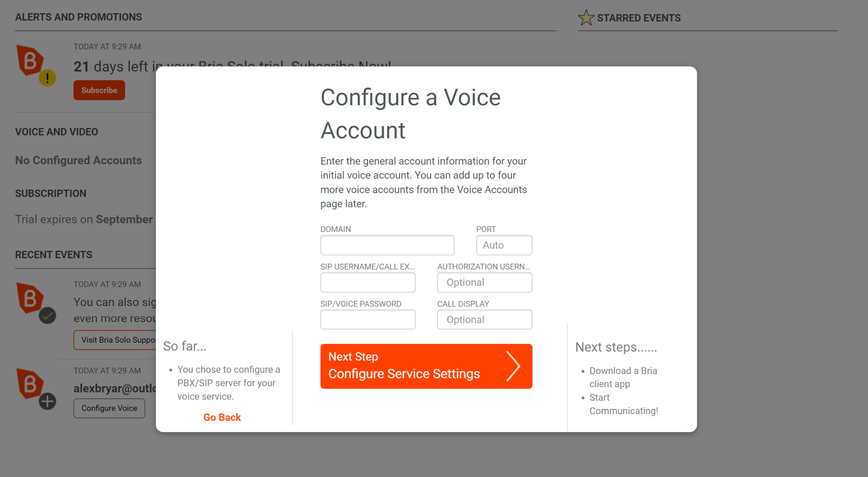Click the Go Back link
This screenshot has height=477, width=868.
tap(222, 417)
